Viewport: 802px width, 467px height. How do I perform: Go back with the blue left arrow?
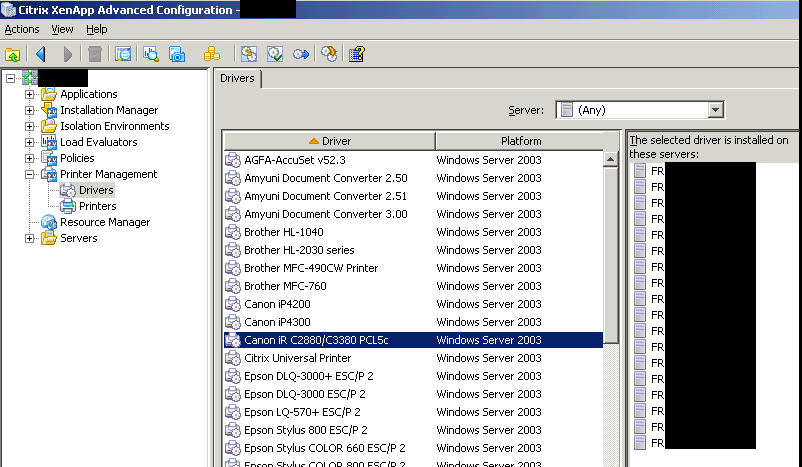pos(41,54)
